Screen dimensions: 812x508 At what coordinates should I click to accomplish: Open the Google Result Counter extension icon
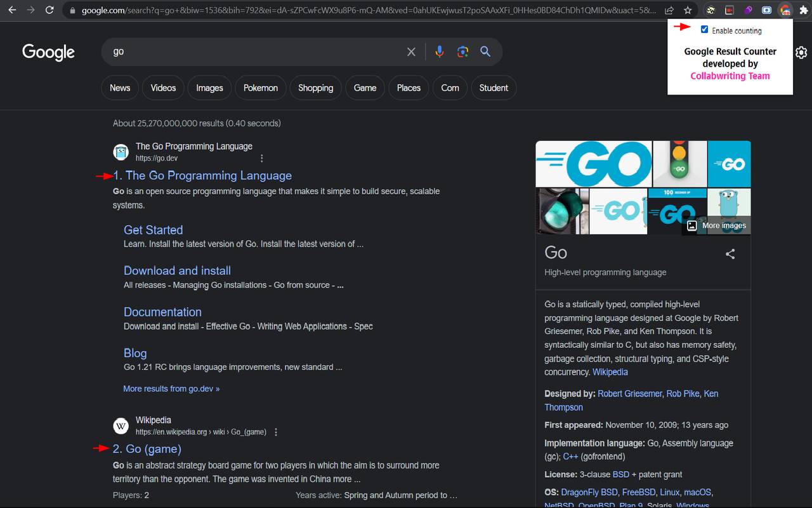tap(785, 10)
